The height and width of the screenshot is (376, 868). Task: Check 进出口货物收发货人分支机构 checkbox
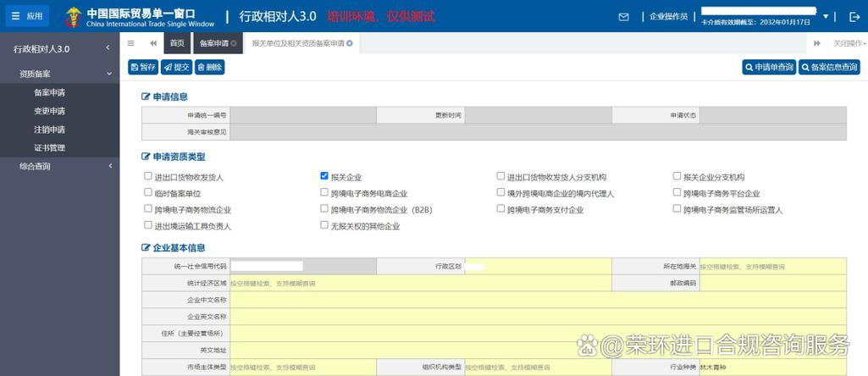click(500, 176)
